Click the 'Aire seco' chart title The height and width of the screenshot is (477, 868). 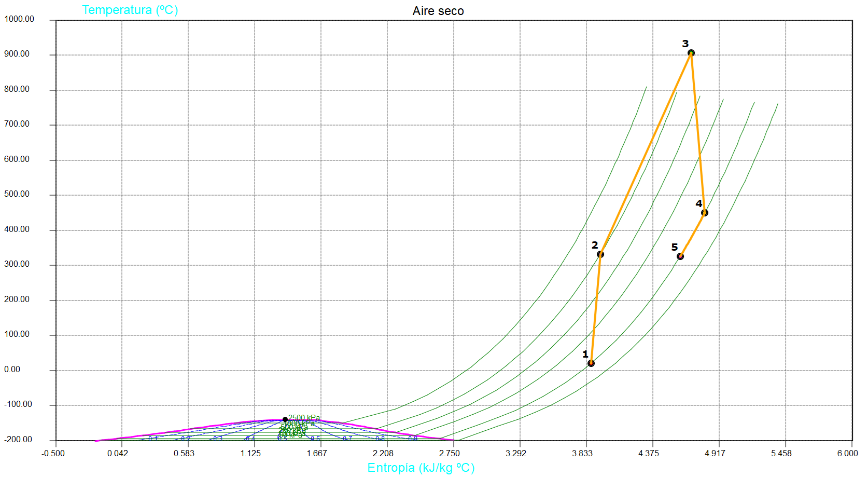pos(438,11)
